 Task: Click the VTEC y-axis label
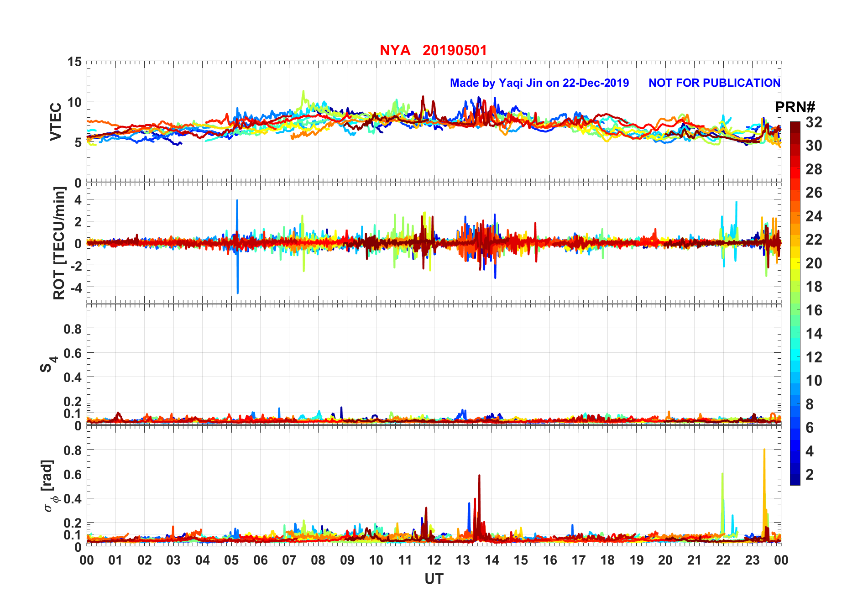(55, 122)
